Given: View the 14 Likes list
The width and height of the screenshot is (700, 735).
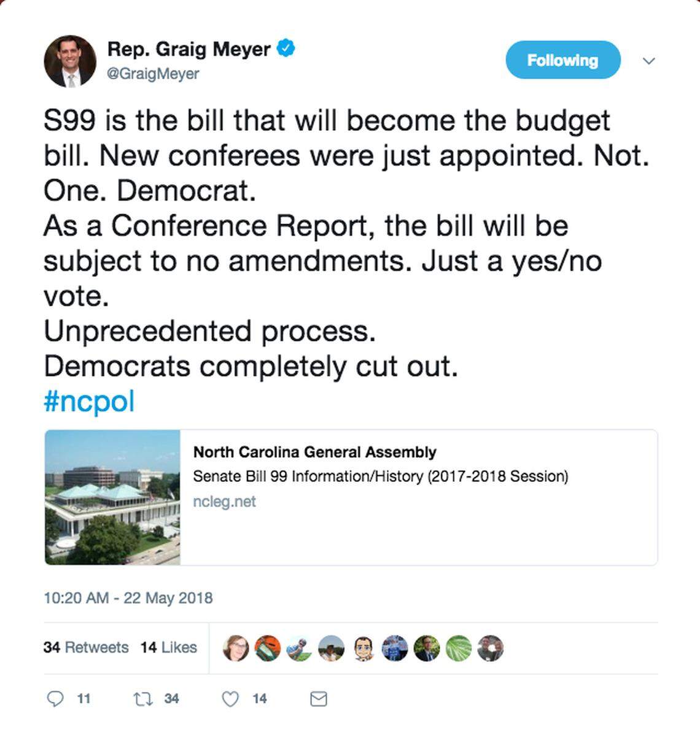Looking at the screenshot, I should point(168,647).
